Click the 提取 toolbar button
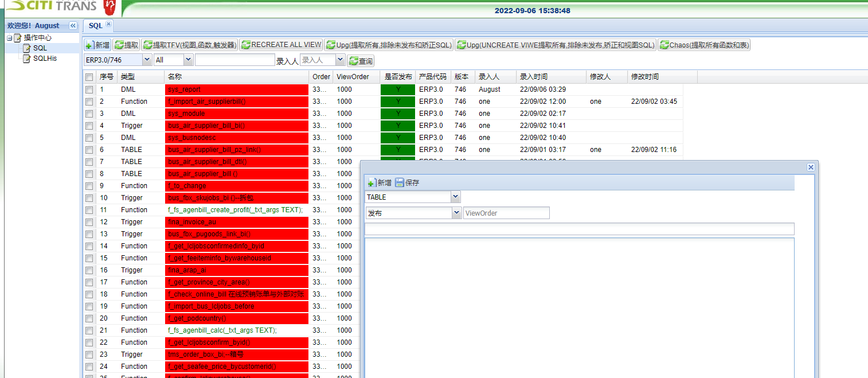Image resolution: width=868 pixels, height=378 pixels. [126, 45]
